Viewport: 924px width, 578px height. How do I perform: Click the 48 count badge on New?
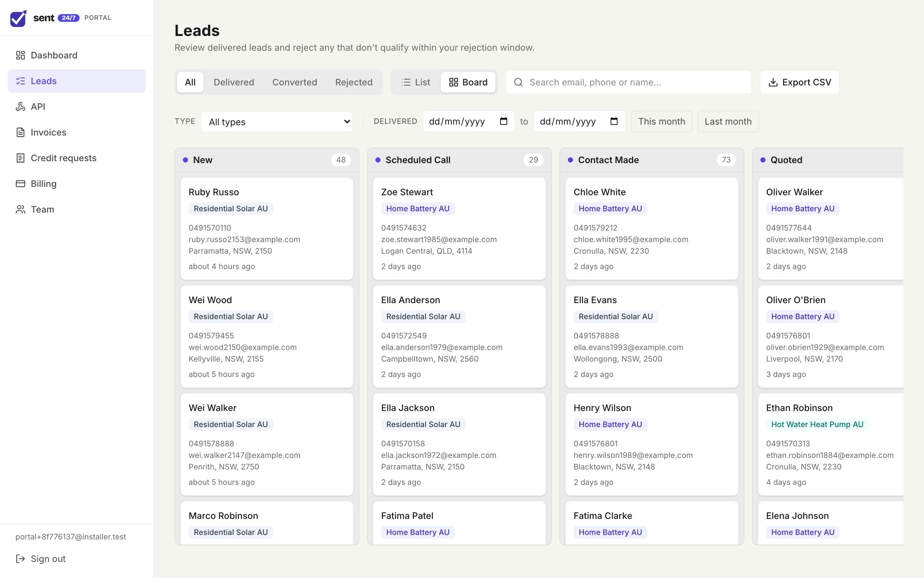[341, 160]
